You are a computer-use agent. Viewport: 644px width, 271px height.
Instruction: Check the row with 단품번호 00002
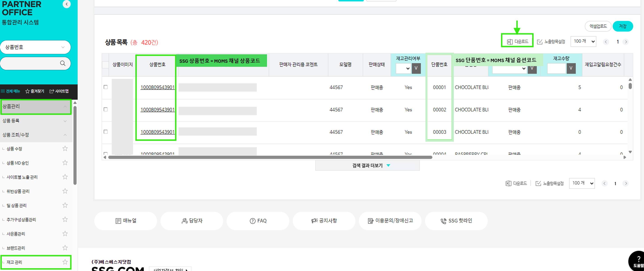click(x=105, y=109)
